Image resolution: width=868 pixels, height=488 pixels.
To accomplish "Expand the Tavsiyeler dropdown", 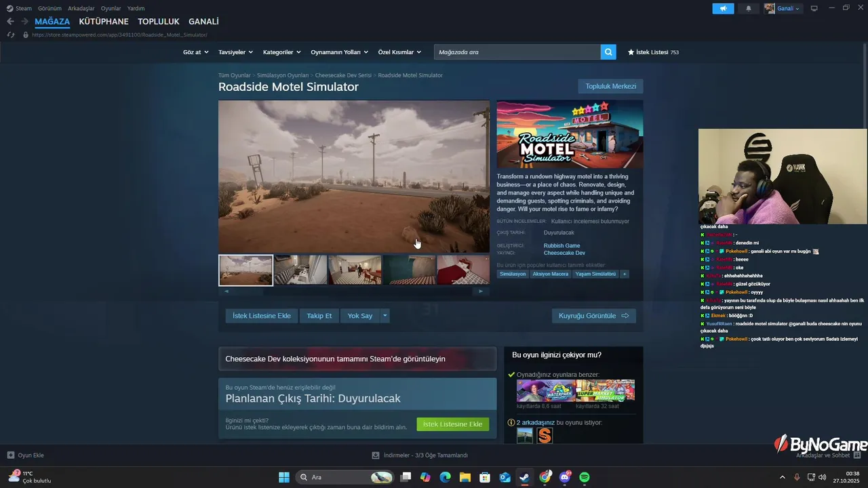I will (235, 52).
